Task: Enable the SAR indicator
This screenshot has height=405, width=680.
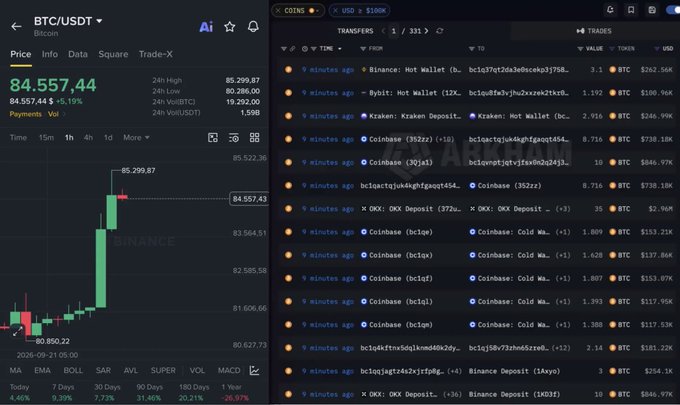Action: click(103, 370)
